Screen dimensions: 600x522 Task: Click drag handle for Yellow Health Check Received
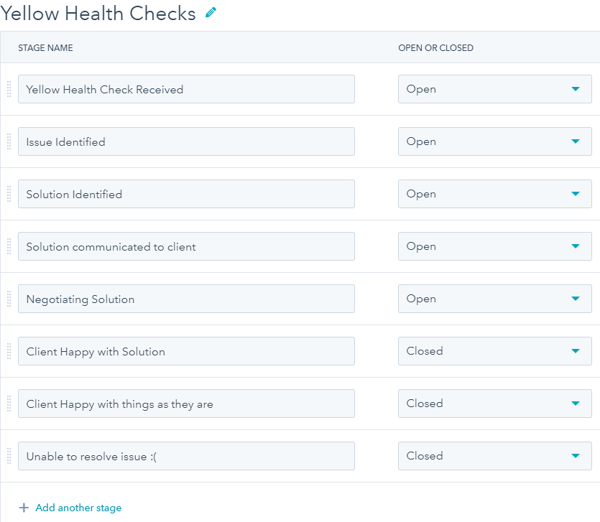point(9,89)
